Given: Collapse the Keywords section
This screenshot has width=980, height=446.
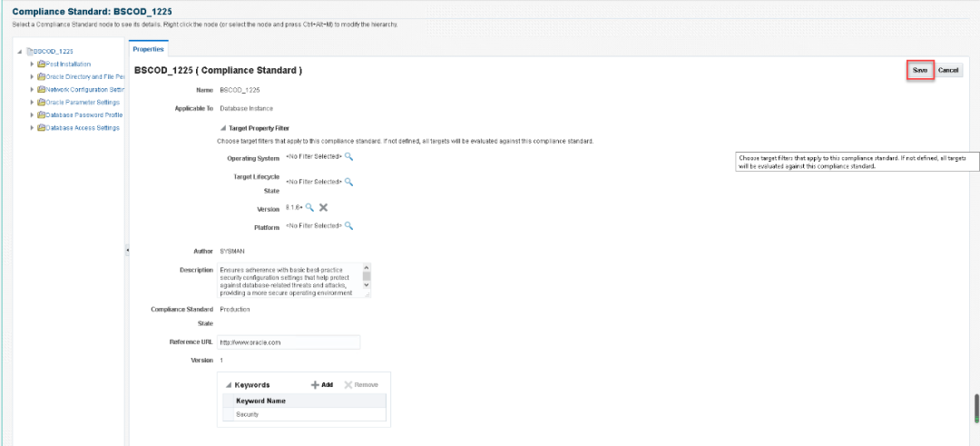Looking at the screenshot, I should 228,385.
